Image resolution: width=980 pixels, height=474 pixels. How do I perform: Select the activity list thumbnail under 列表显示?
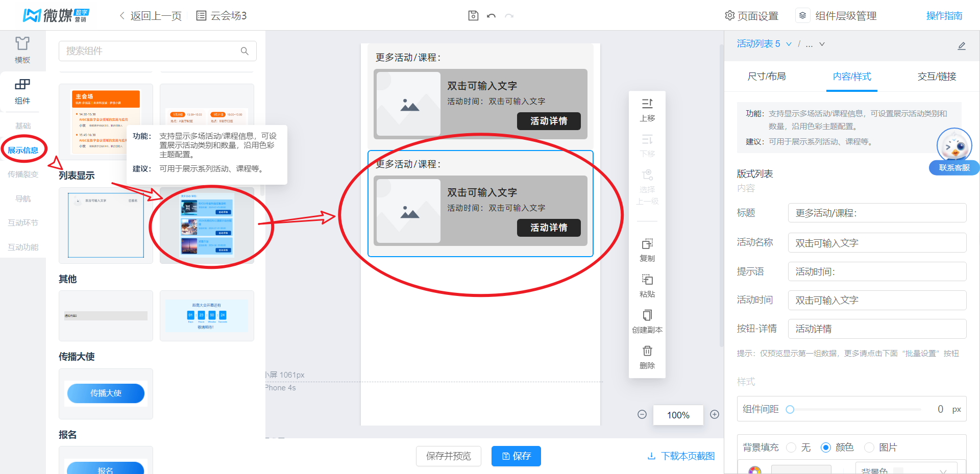(207, 225)
